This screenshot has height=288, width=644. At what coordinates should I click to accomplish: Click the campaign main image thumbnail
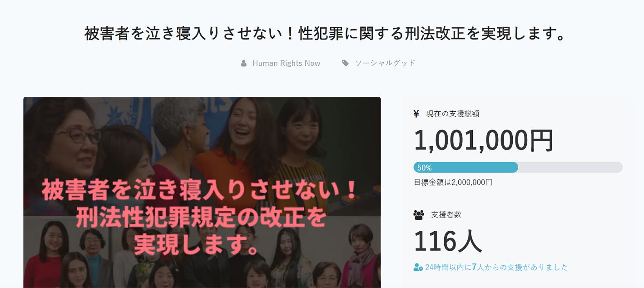point(202,192)
